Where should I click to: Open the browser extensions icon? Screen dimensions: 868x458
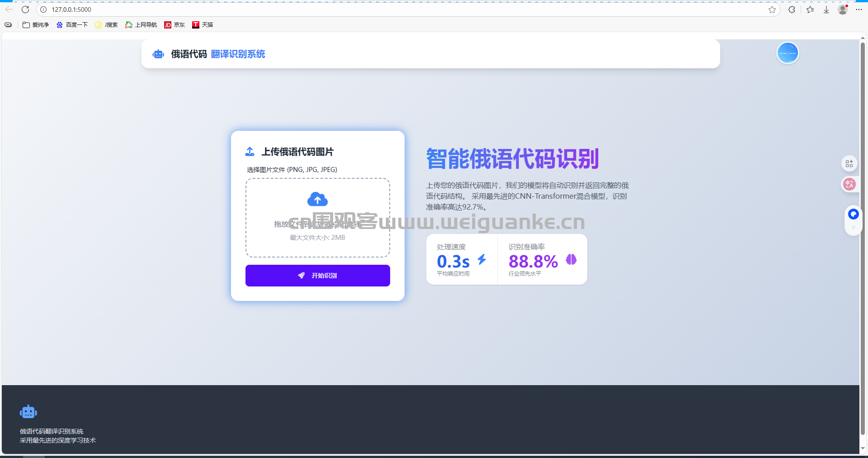792,10
